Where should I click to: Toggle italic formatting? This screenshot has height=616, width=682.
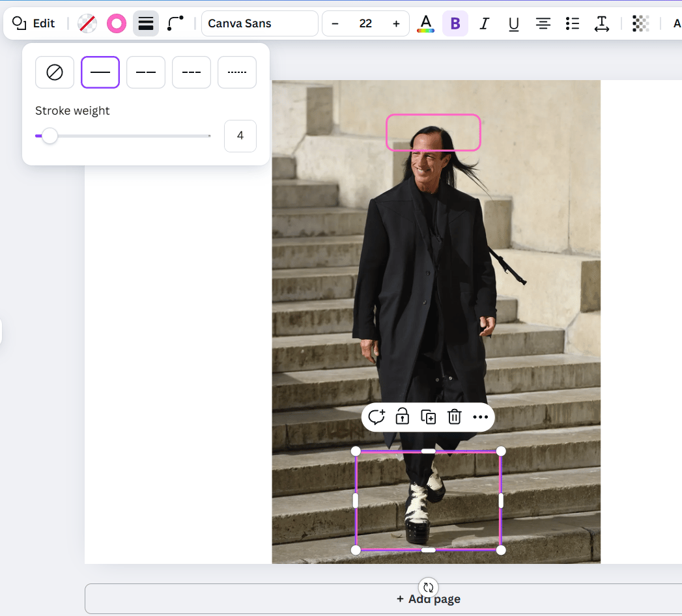tap(484, 23)
